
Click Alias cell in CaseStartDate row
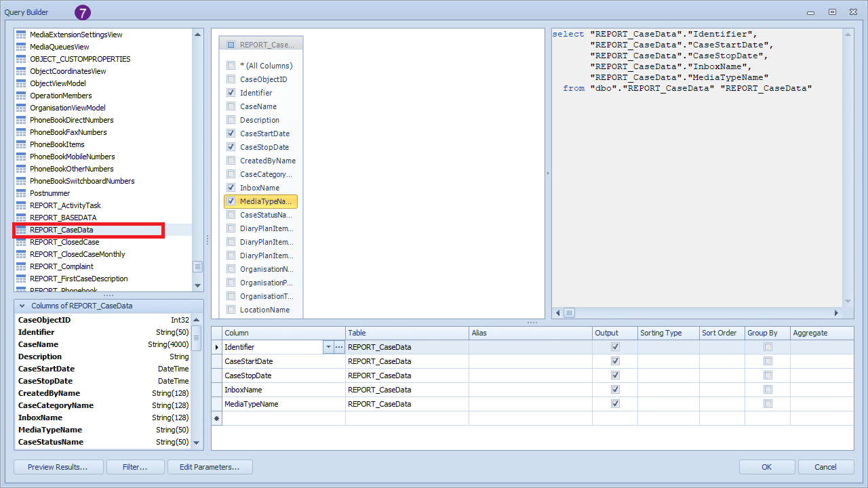[531, 361]
